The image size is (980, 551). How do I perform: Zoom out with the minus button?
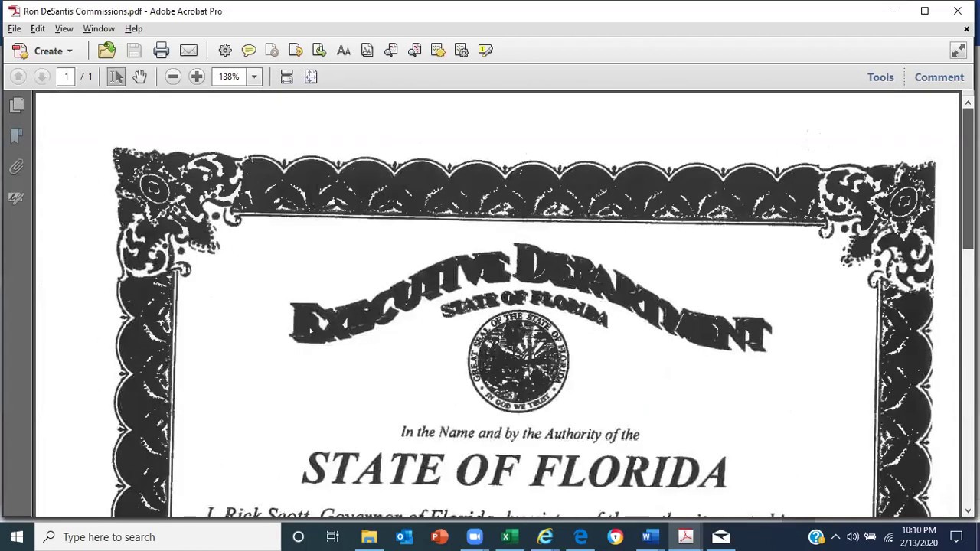point(173,77)
